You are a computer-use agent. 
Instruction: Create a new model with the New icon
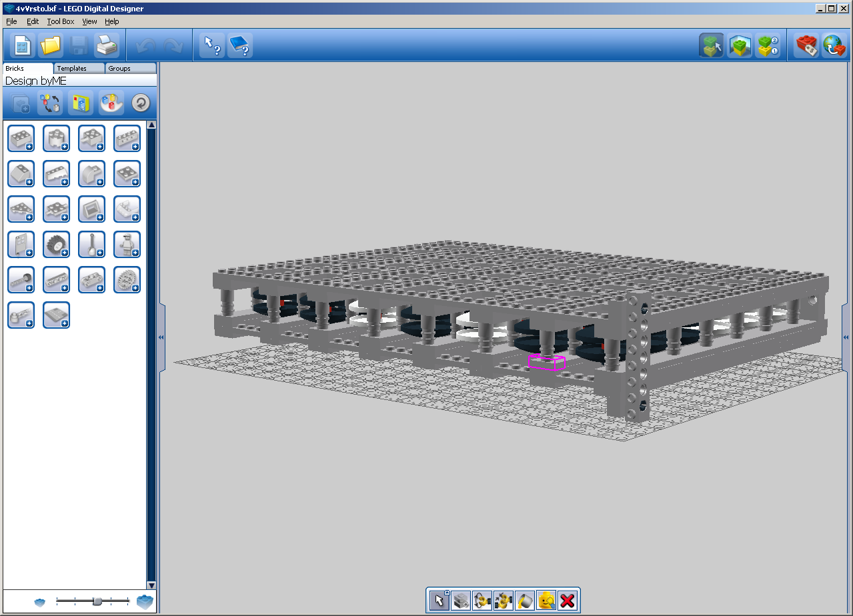23,45
